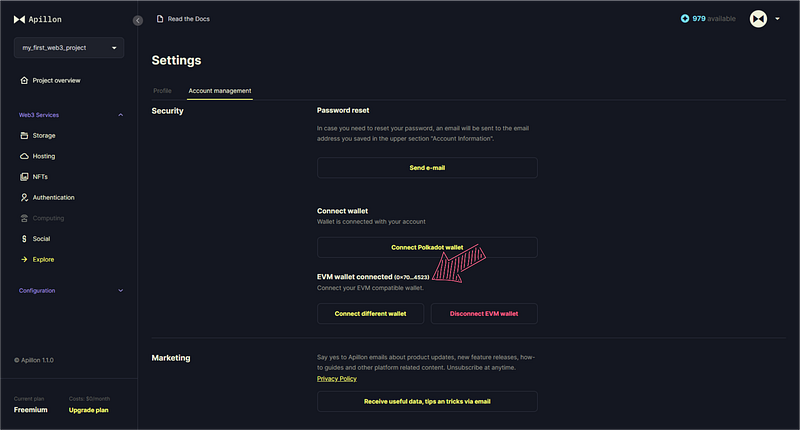Open the user avatar menu
The image size is (800, 430).
tap(758, 19)
